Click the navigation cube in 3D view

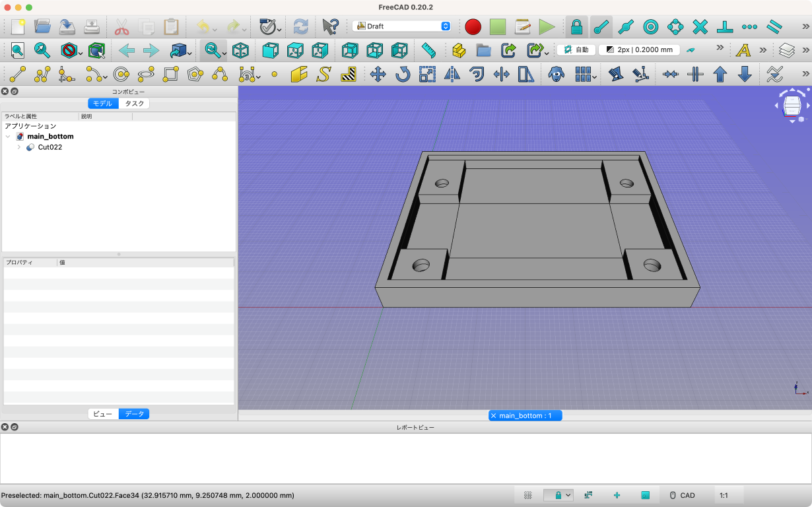(x=792, y=106)
